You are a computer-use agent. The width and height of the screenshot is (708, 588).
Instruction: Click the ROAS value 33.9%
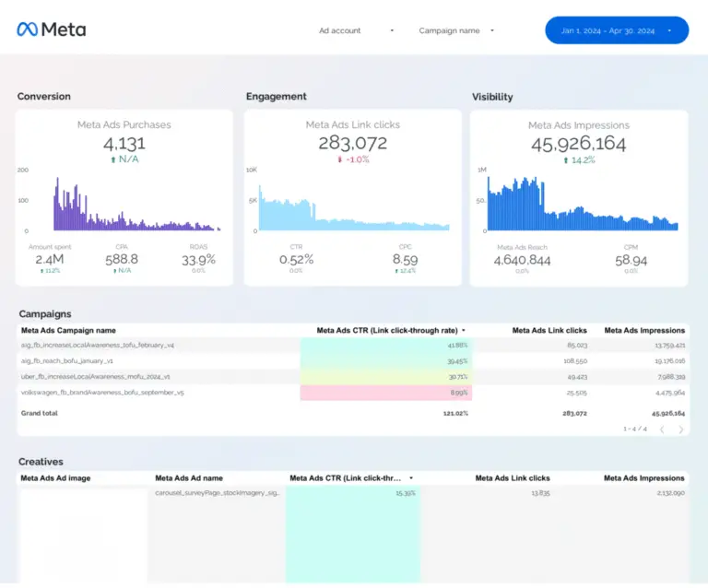[x=199, y=260]
